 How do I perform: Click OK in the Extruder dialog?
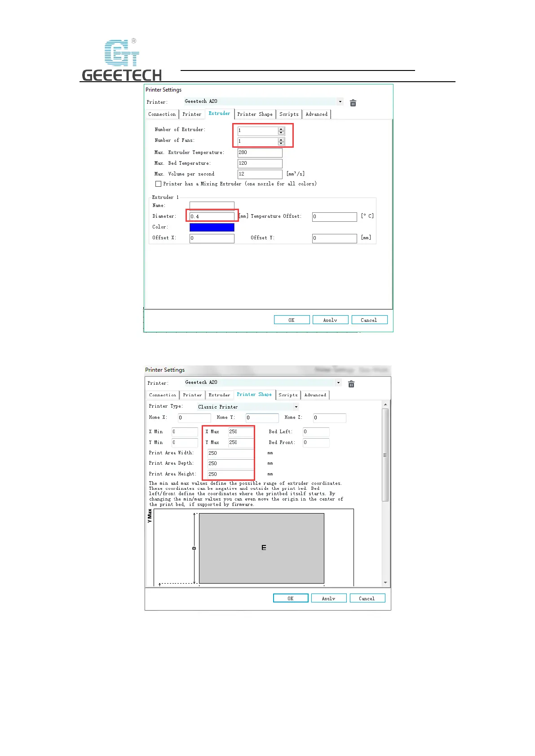coord(292,320)
